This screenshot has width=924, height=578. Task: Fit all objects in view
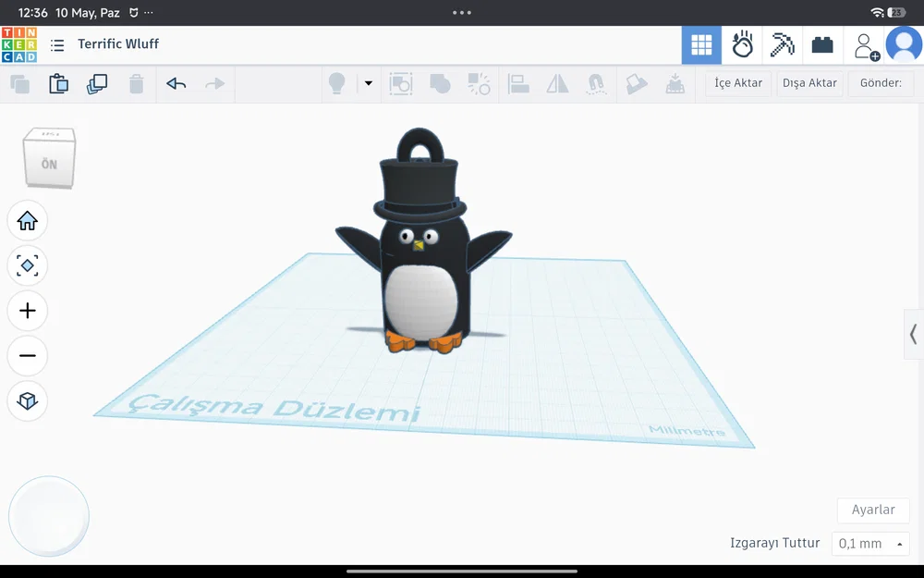pos(28,265)
